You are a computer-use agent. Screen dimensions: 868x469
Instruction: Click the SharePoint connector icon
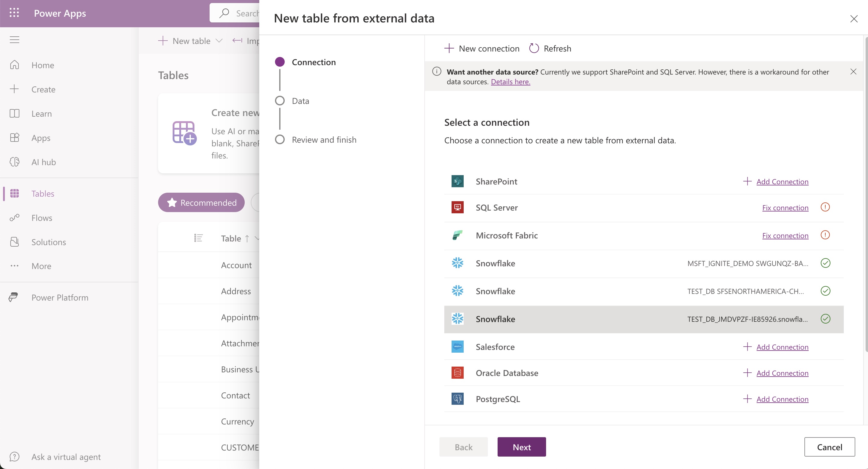[457, 181]
